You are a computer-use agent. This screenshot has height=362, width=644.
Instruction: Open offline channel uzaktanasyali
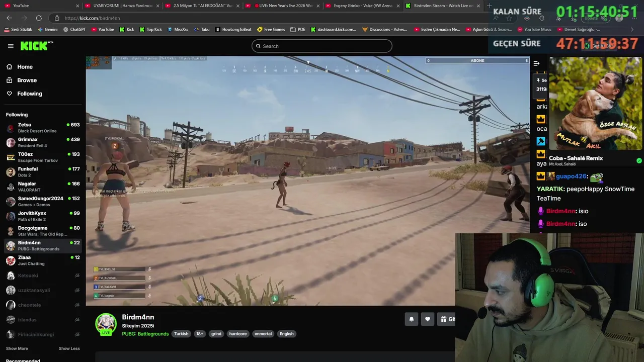(x=43, y=290)
